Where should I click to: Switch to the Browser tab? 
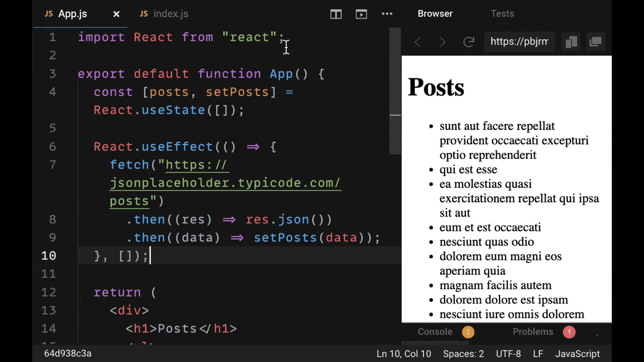[435, 13]
